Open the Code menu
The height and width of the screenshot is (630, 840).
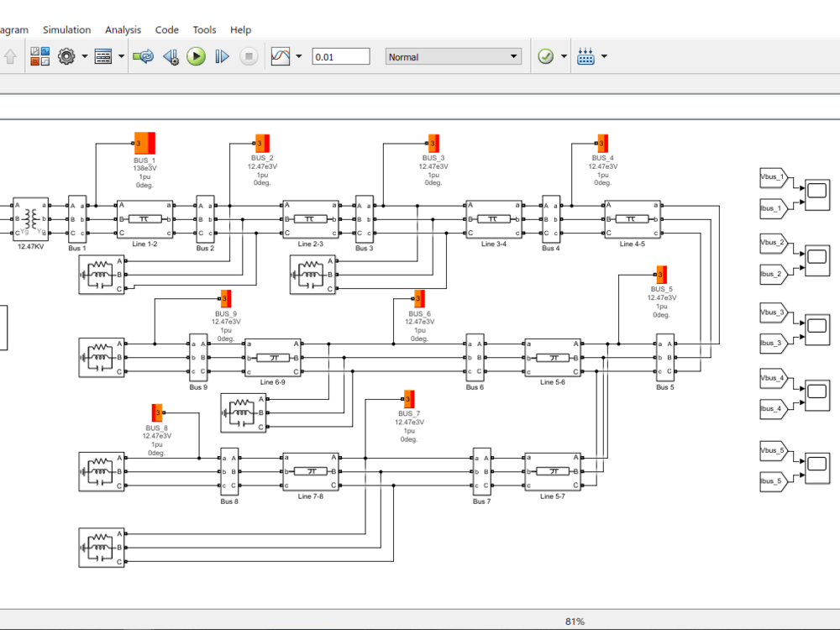166,30
